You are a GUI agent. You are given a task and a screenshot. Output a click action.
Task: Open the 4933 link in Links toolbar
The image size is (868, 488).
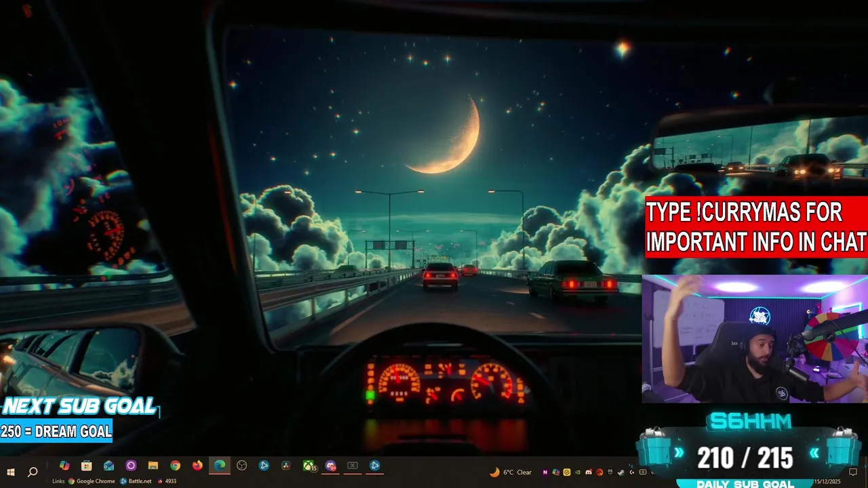coord(167,481)
